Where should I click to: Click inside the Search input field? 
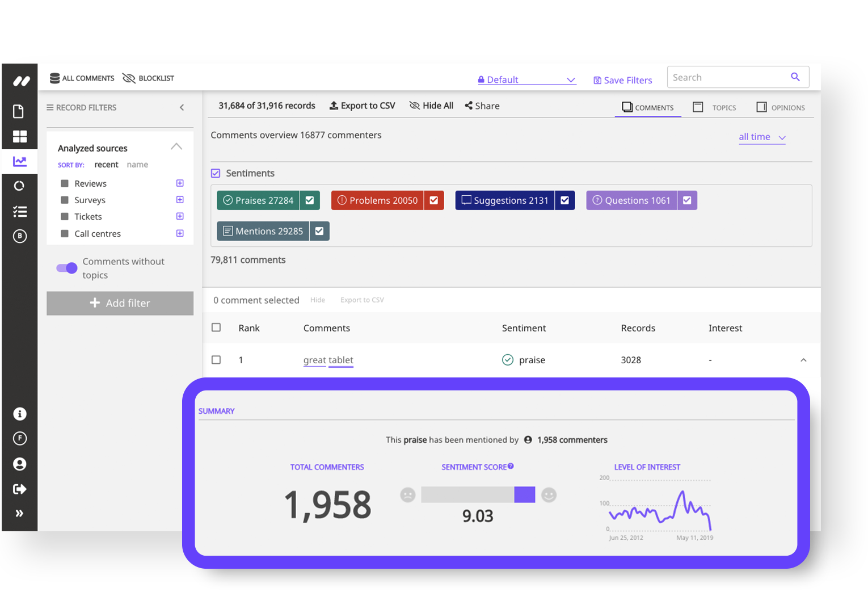pyautogui.click(x=726, y=77)
